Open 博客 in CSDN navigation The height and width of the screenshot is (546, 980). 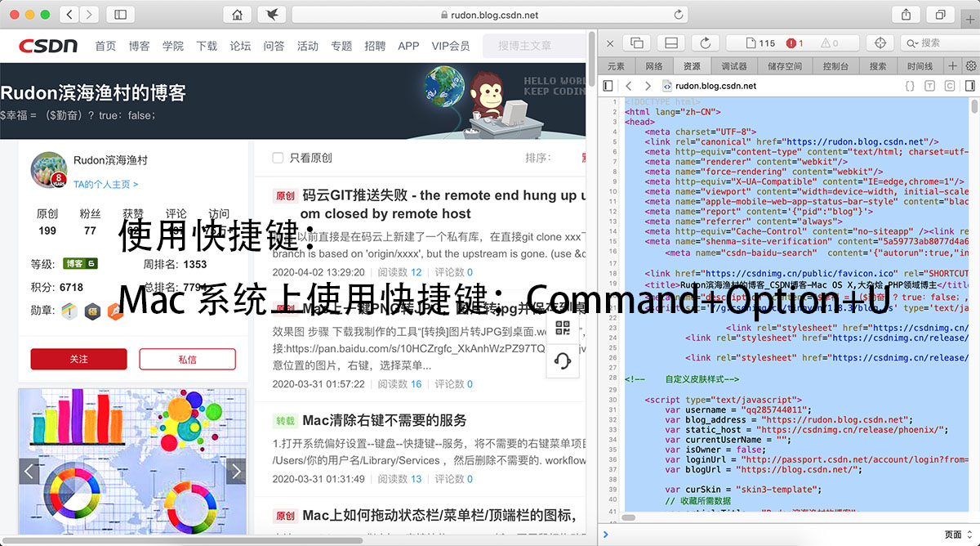[x=140, y=46]
